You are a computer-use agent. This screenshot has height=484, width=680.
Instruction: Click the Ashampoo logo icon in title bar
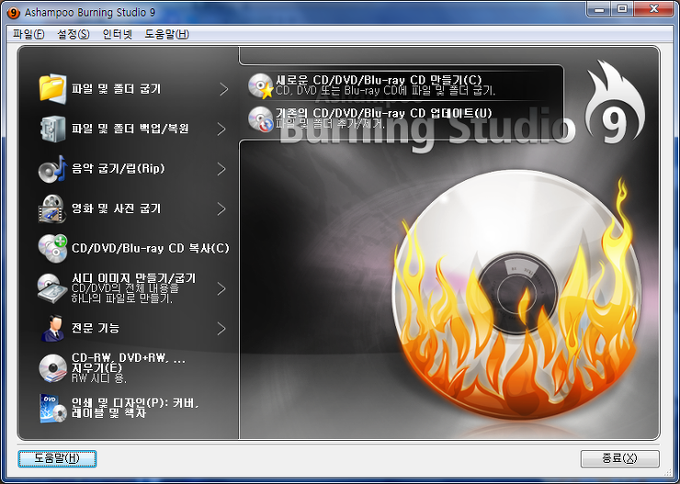[13, 12]
